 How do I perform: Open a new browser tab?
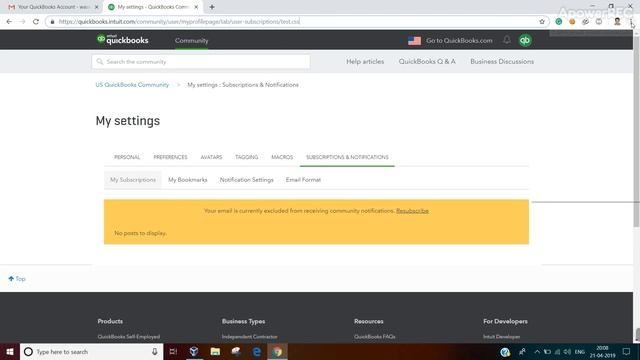[212, 7]
